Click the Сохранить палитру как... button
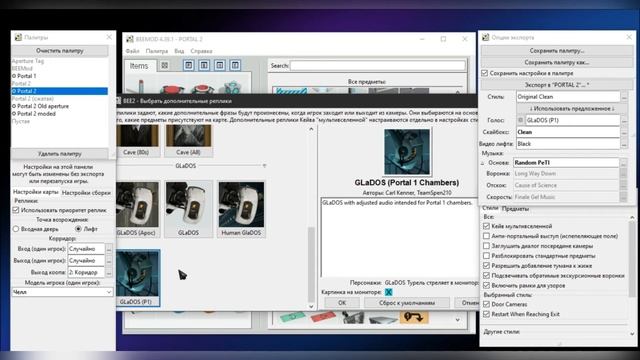 click(557, 62)
